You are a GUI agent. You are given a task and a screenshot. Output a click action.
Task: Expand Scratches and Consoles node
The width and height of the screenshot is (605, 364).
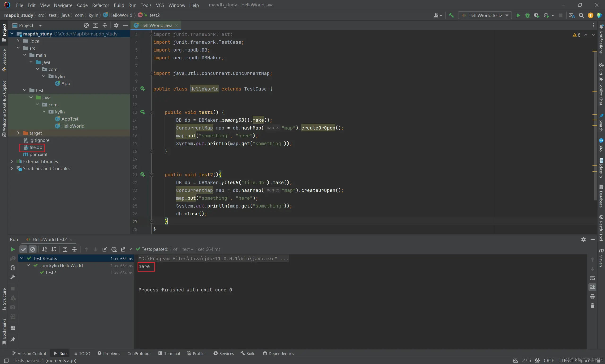(x=12, y=169)
